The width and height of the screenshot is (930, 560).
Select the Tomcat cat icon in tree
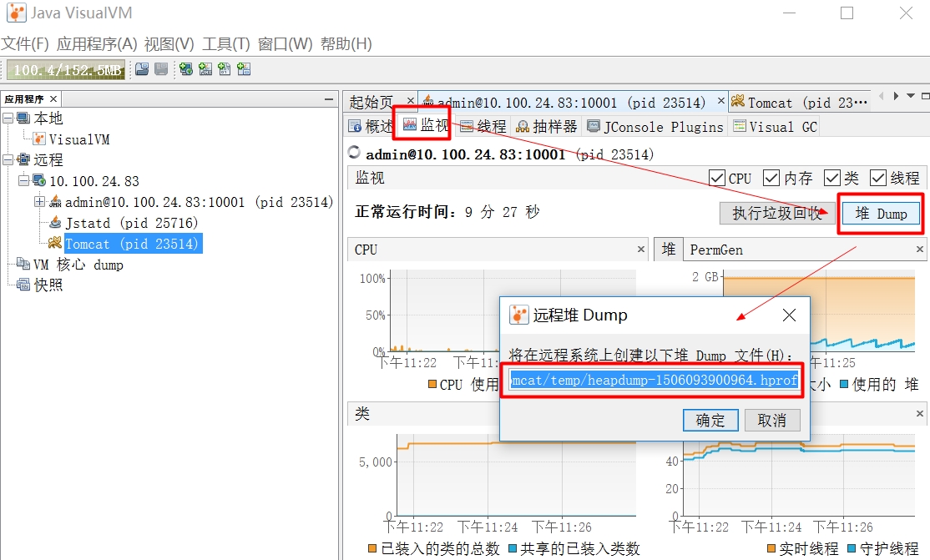[55, 243]
